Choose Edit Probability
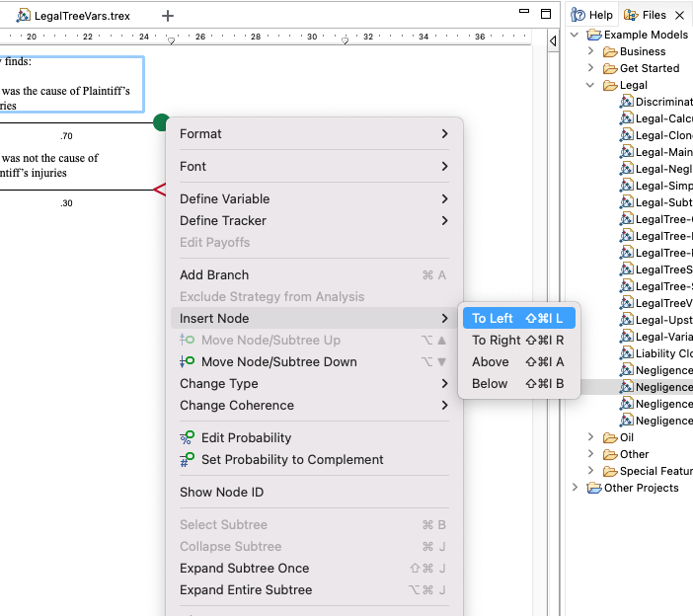Screen dimensions: 693x616 coord(314,437)
